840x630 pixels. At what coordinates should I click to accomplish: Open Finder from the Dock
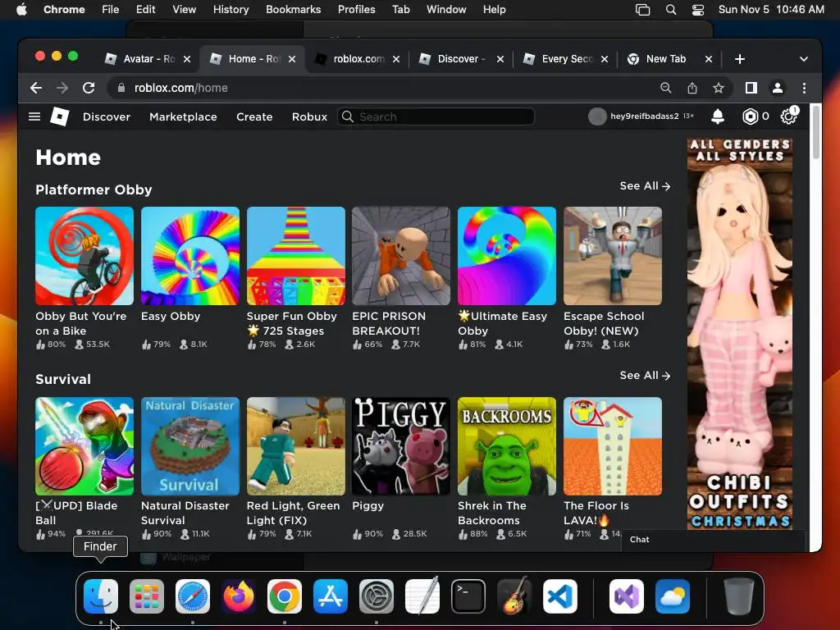click(101, 596)
